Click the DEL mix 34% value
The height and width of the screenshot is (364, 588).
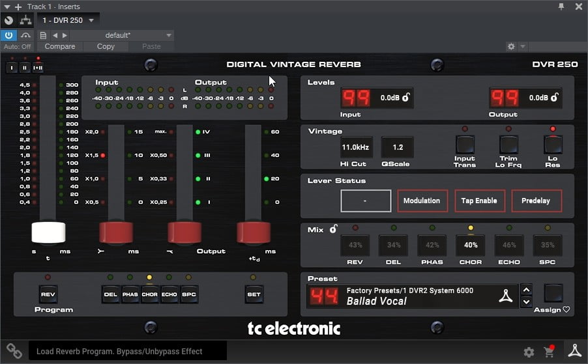coord(394,245)
